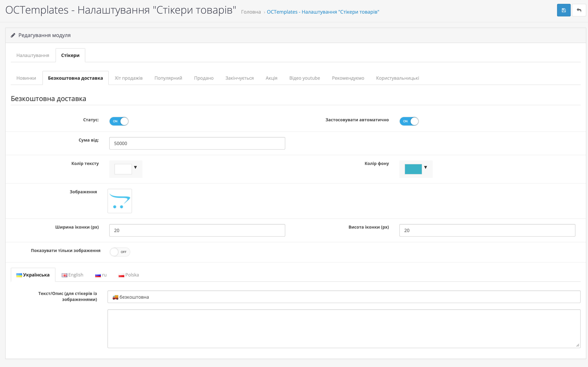The image size is (588, 367).
Task: Focus the Сума від input field
Action: coord(197,143)
